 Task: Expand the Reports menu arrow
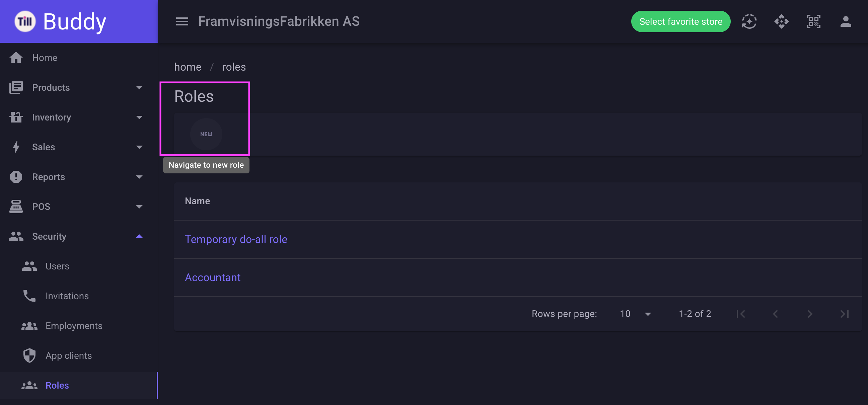pos(139,177)
